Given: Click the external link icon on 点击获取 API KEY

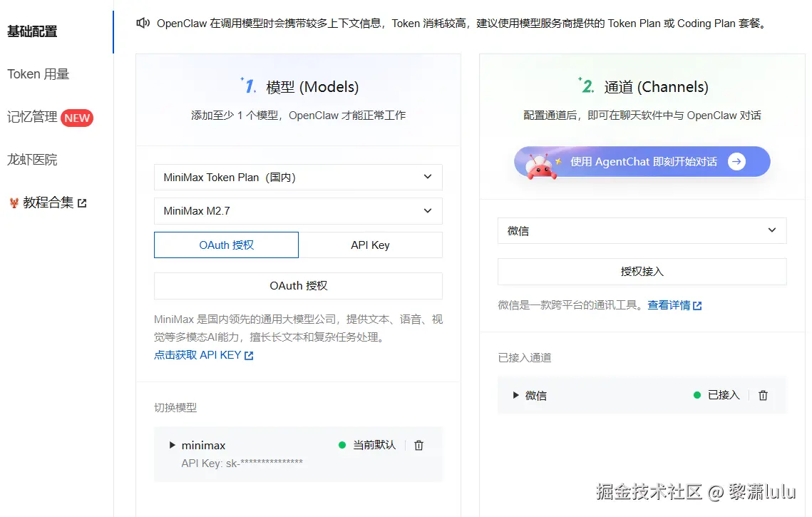Looking at the screenshot, I should point(247,354).
